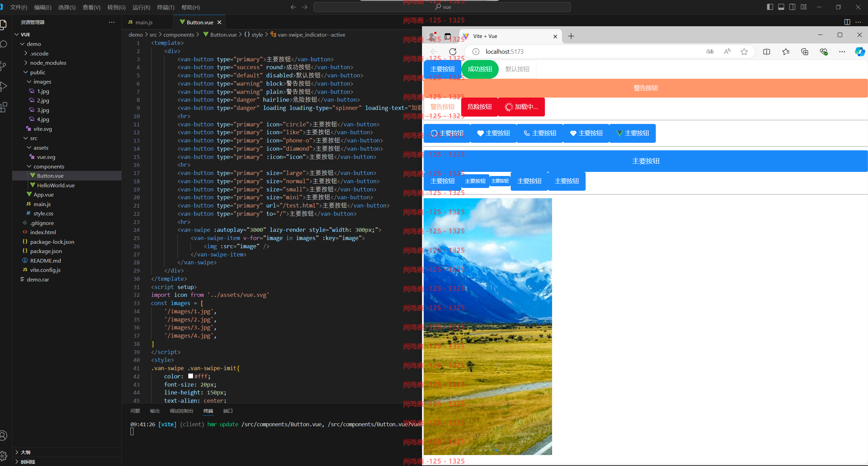Open Accounts icon in activity bar
This screenshot has width=868, height=466.
pos(3,436)
